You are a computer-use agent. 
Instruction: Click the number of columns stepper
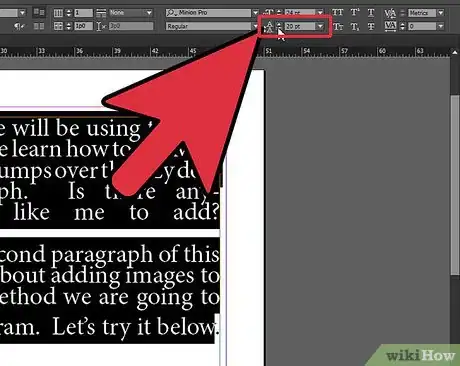tap(69, 13)
